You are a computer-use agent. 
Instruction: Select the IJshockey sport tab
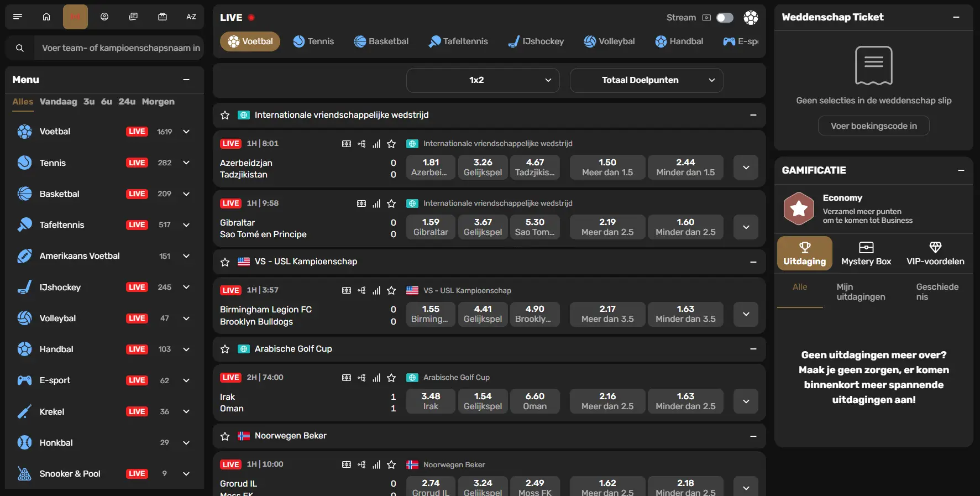(x=536, y=41)
